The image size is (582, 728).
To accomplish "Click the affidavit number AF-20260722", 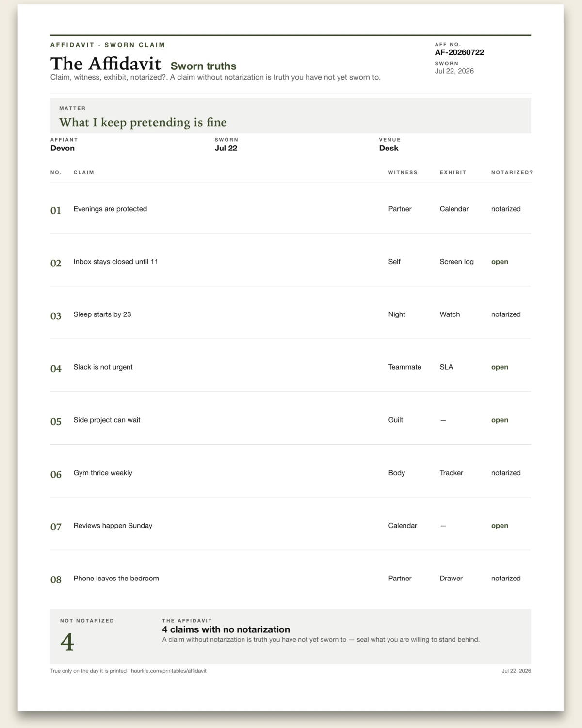I will click(x=459, y=52).
